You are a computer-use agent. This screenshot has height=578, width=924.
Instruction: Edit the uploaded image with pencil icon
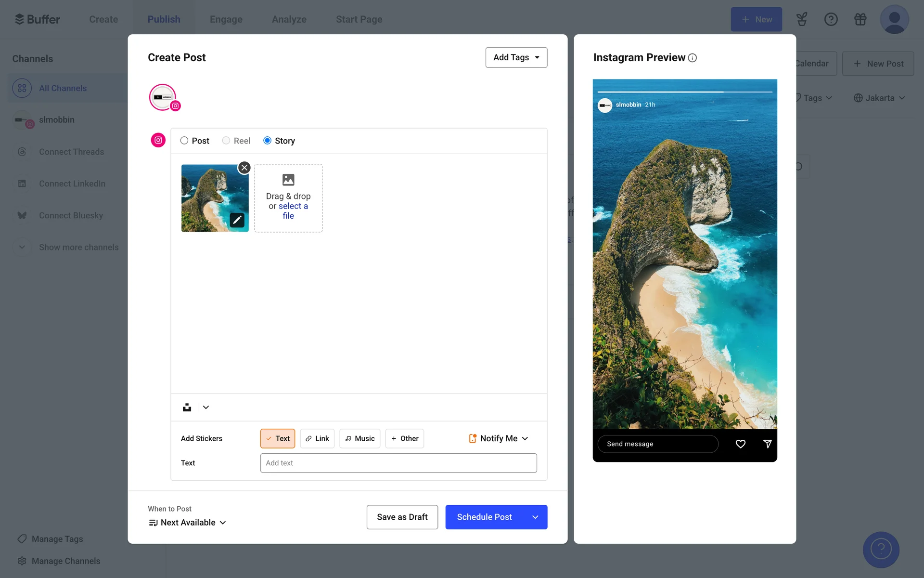237,220
